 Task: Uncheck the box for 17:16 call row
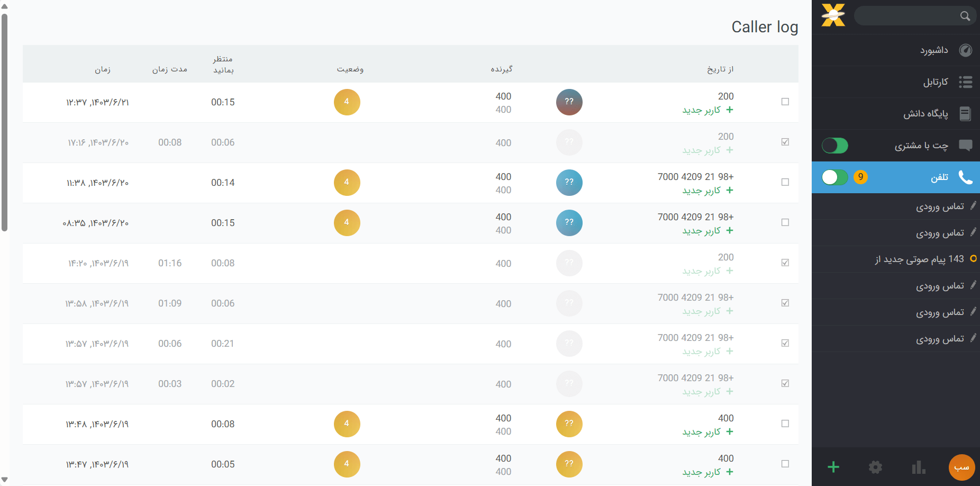coord(785,142)
